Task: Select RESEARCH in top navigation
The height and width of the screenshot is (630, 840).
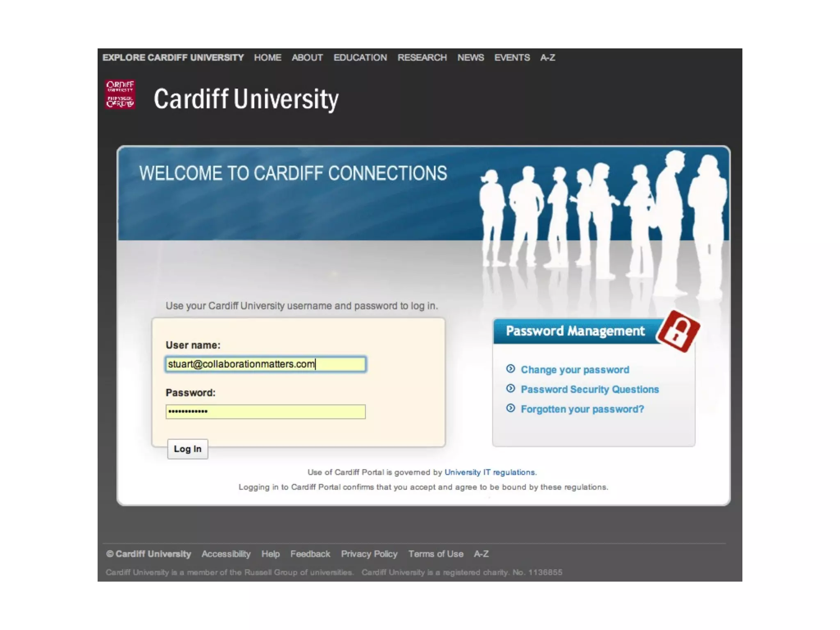Action: point(422,57)
